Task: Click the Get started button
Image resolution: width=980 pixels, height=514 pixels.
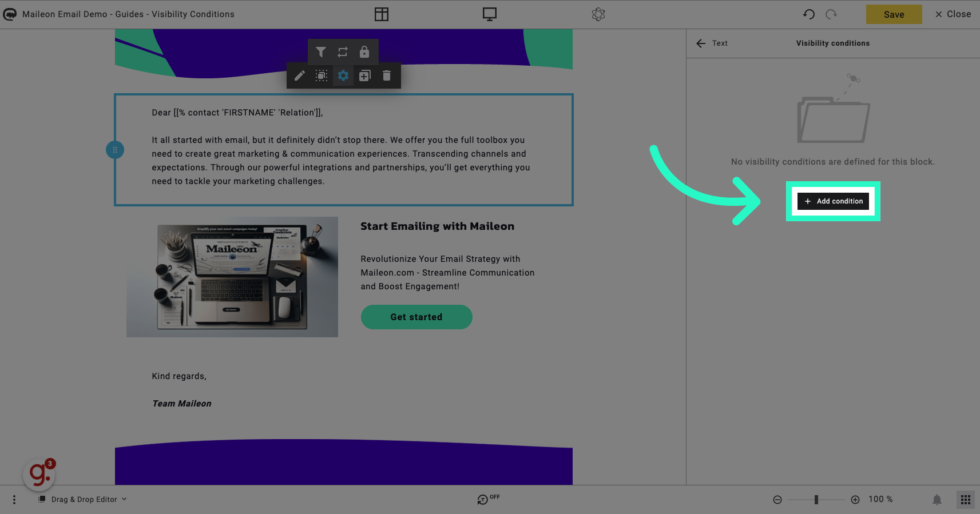Action: (416, 317)
